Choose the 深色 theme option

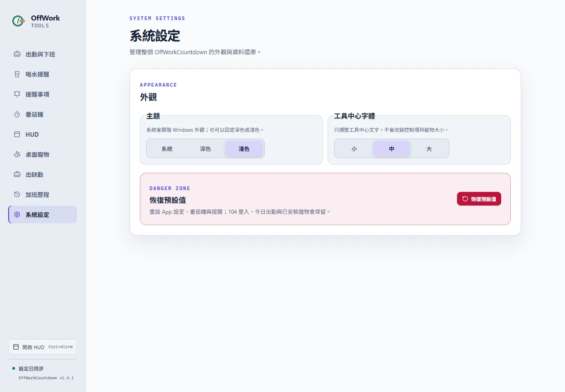point(205,149)
